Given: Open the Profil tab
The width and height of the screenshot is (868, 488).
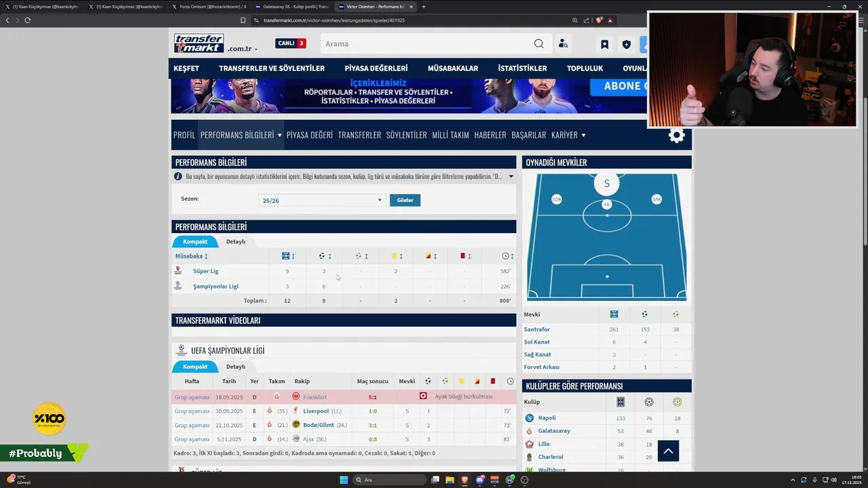Looking at the screenshot, I should (184, 135).
